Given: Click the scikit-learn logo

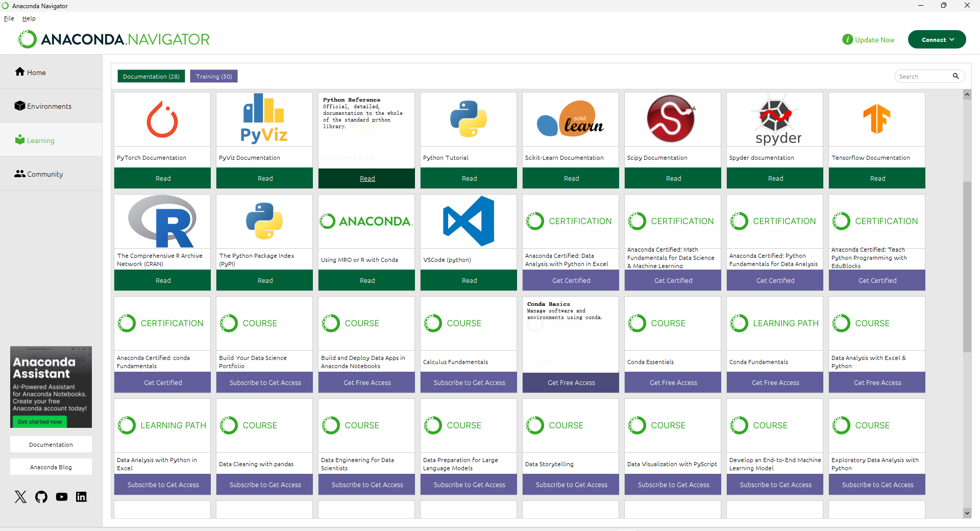Looking at the screenshot, I should click(570, 119).
